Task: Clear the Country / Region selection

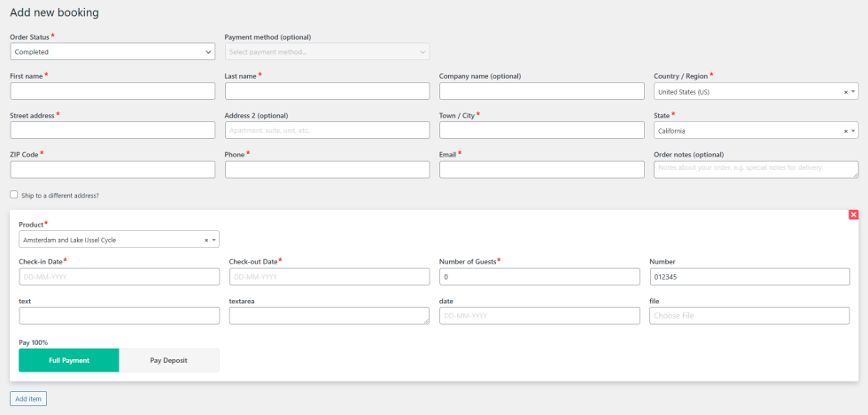Action: click(845, 92)
